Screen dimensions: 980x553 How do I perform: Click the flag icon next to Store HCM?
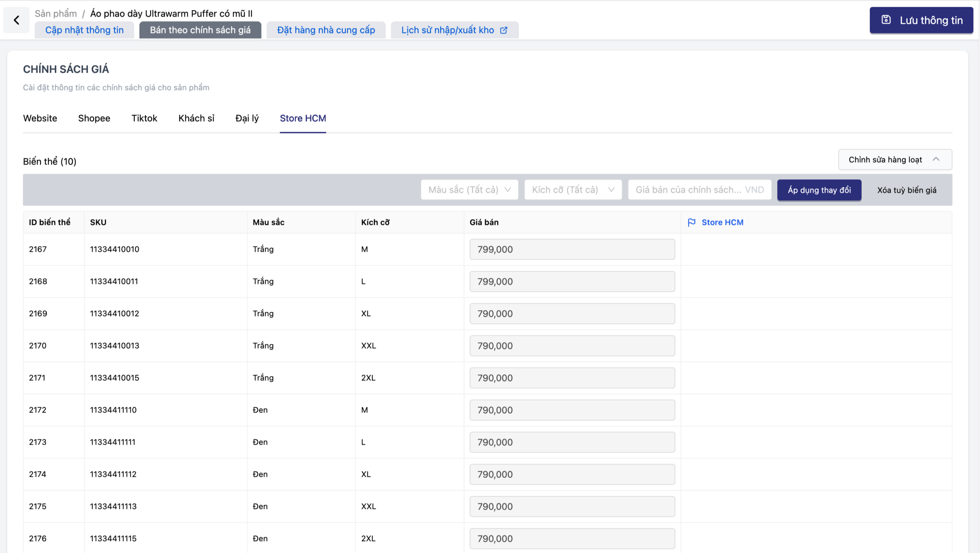[x=691, y=223]
